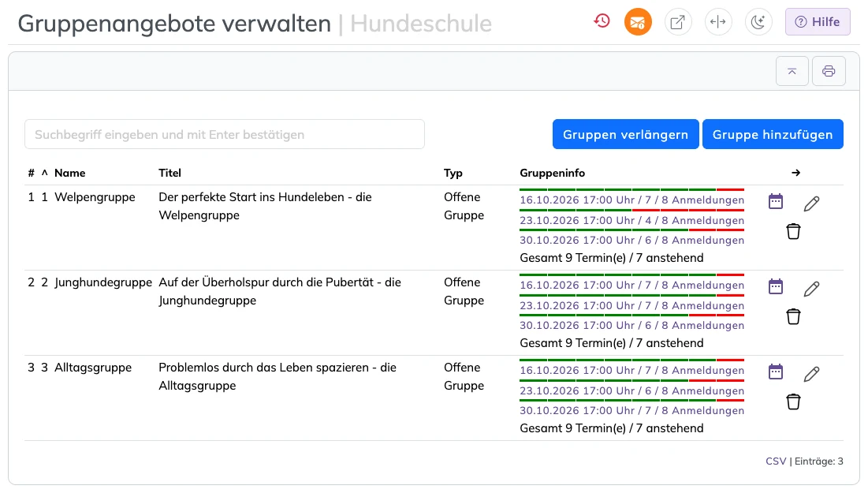Click the 'Einträge: 3' footer text
This screenshot has width=868, height=493.
pyautogui.click(x=819, y=461)
